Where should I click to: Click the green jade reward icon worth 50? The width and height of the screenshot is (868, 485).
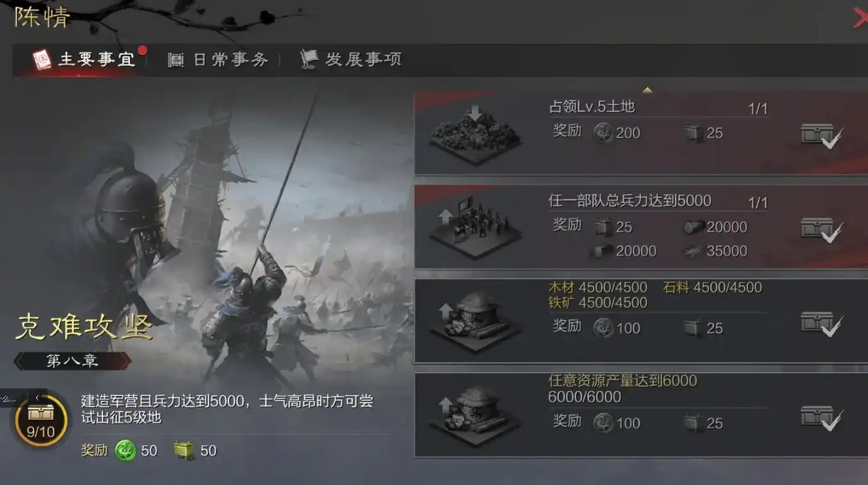coord(126,450)
